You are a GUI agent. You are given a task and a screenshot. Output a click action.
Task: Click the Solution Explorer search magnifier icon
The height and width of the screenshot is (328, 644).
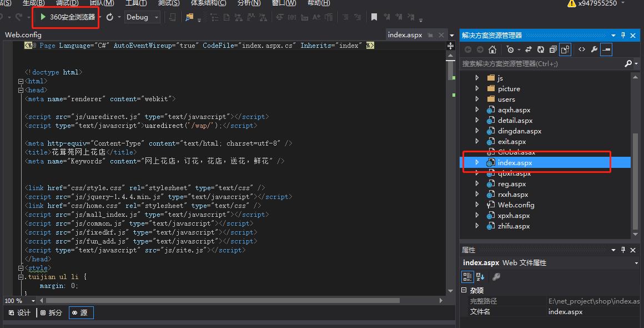pos(628,64)
